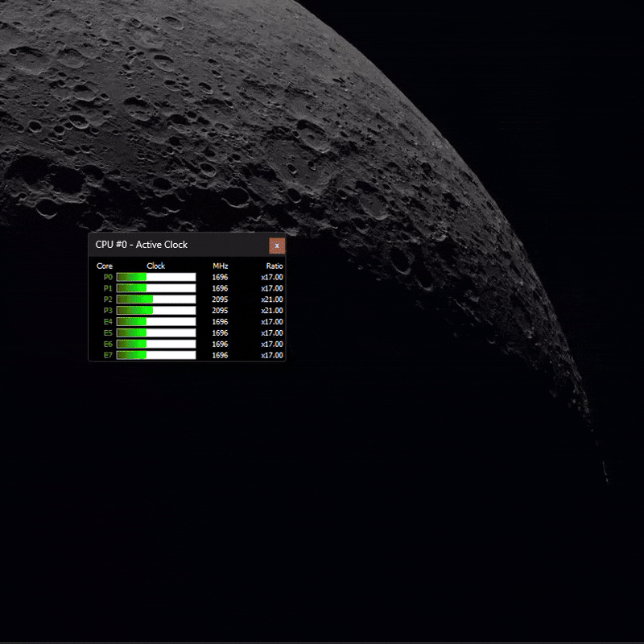Click the CPU #0 - Active Clock title
644x644 pixels.
tap(142, 245)
